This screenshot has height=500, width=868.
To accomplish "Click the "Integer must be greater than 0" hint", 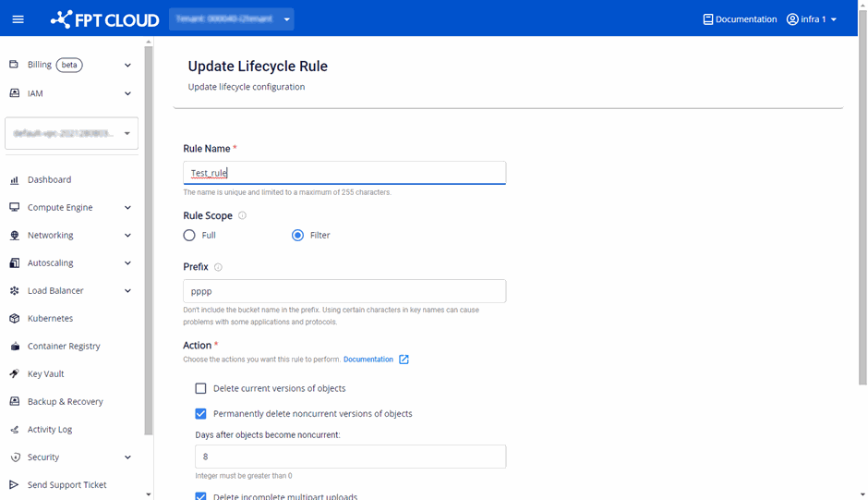I will [244, 476].
